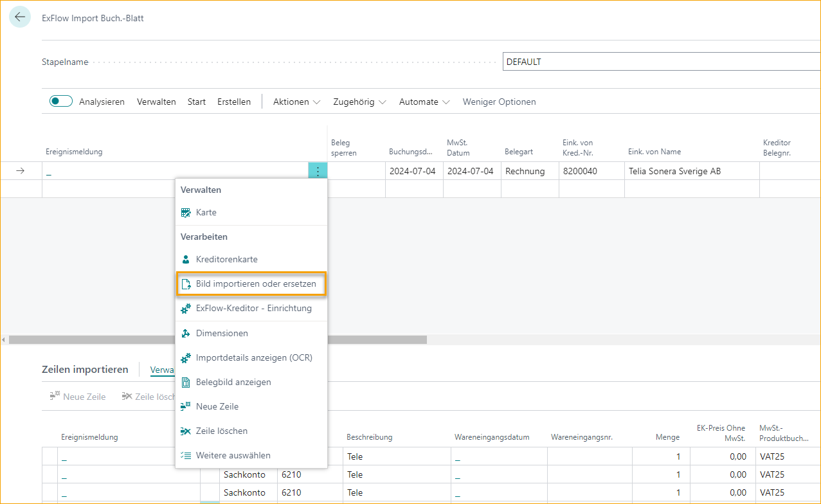Click the Neue Zeile icon in the context menu
Viewport: 821px width, 504px height.
(x=186, y=406)
